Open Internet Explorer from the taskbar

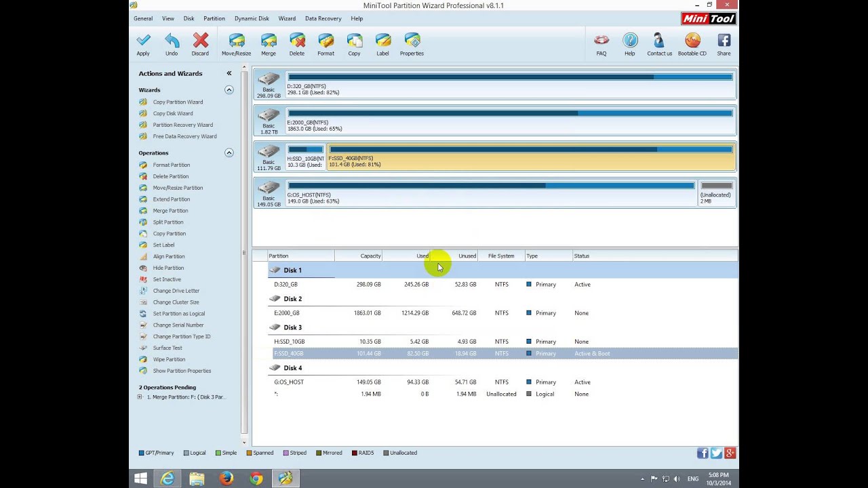pyautogui.click(x=167, y=479)
